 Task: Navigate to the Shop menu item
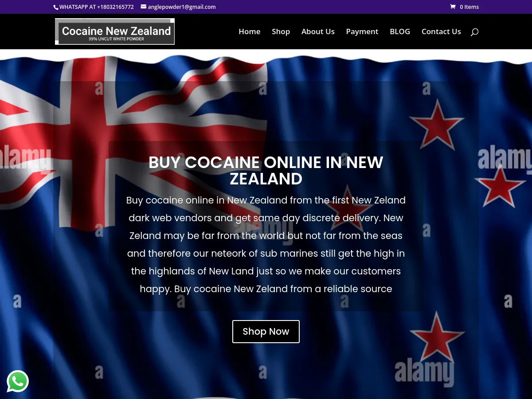[x=281, y=31]
